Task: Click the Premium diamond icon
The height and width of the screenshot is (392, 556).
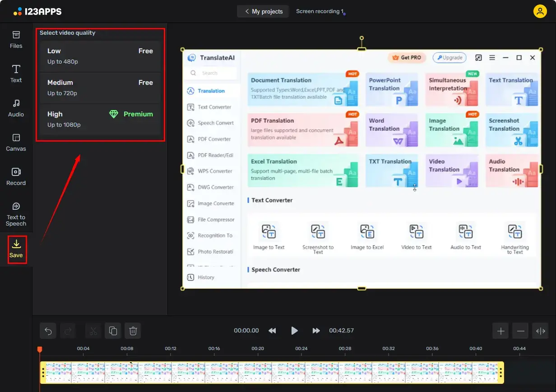Action: tap(114, 114)
